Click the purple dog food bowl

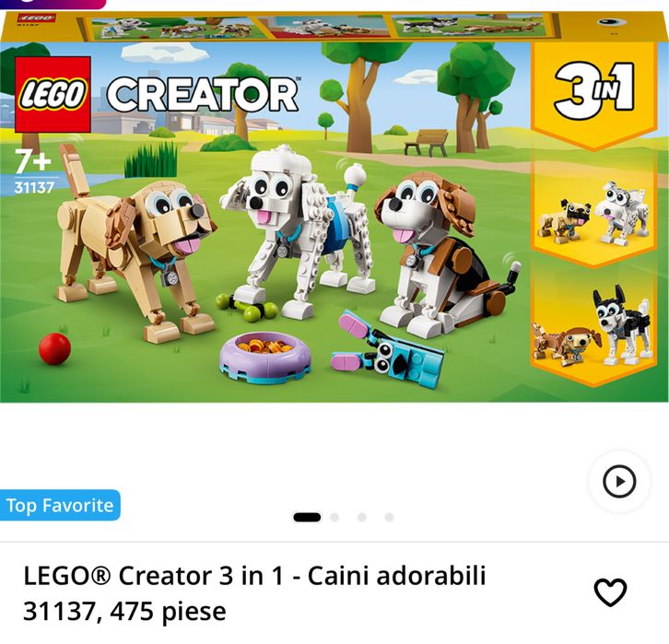coord(265,357)
